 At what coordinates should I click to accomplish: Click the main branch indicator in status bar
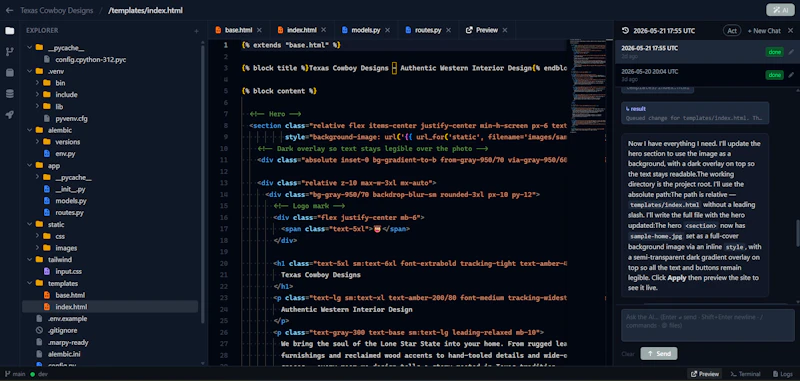pyautogui.click(x=15, y=374)
